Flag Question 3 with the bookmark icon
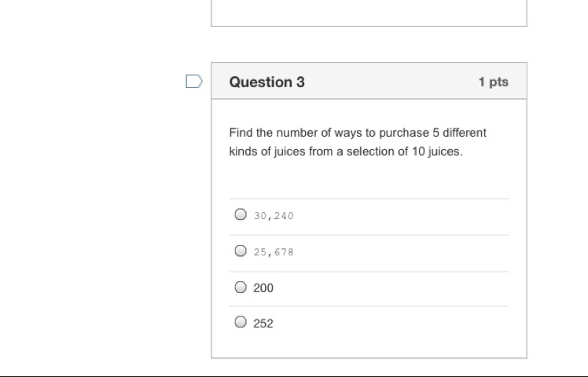This screenshot has width=588, height=377. point(193,81)
